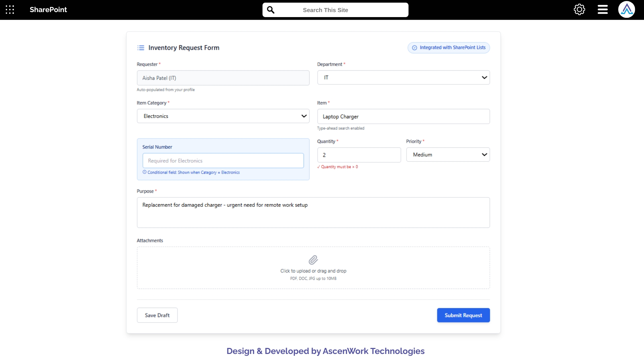Click inside the Purpose text area
This screenshot has height=362, width=644.
click(x=313, y=213)
